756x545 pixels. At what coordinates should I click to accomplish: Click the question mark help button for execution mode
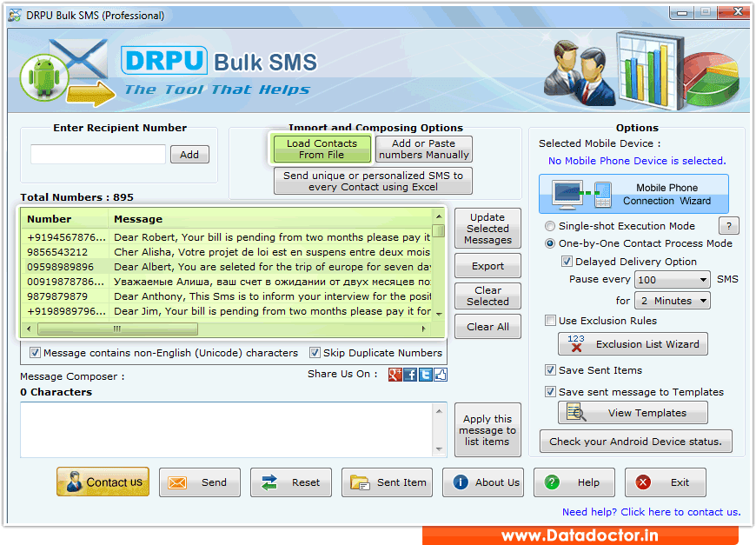coord(728,225)
